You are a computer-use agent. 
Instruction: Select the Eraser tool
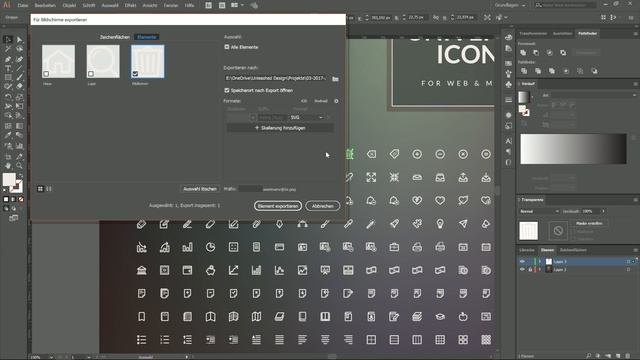coord(19,86)
